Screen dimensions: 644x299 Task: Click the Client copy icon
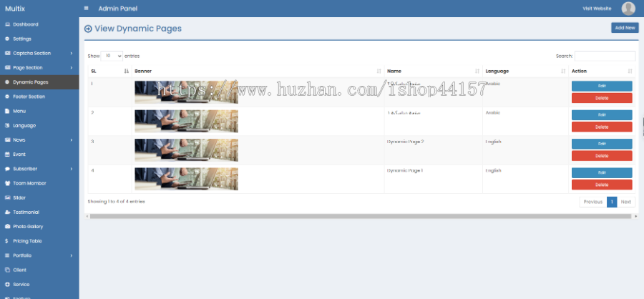tap(7, 270)
